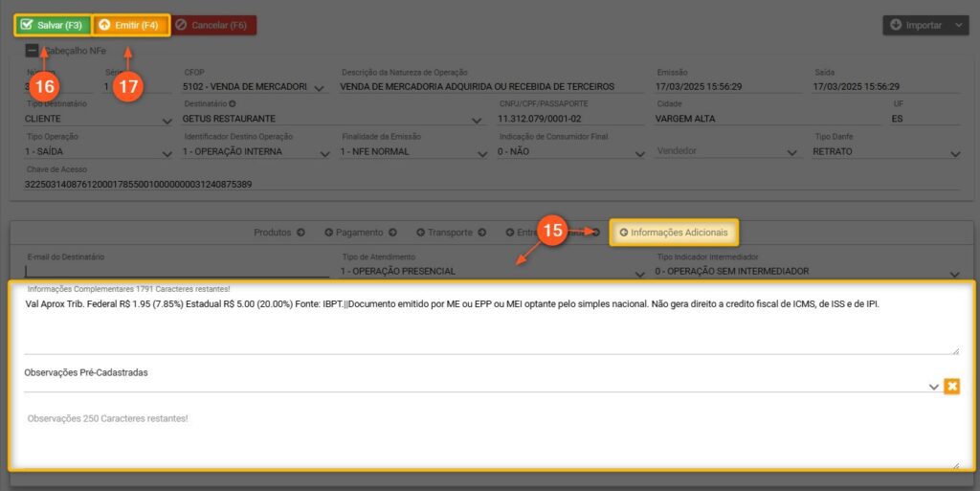Expand the Observações Pré-Cadastradas dropdown chevron
Screen dimensions: 980x491
click(933, 387)
